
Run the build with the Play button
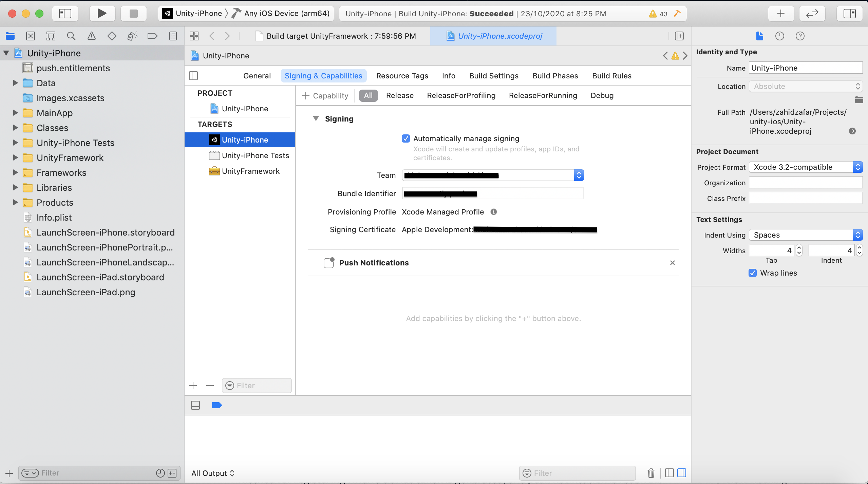(102, 14)
